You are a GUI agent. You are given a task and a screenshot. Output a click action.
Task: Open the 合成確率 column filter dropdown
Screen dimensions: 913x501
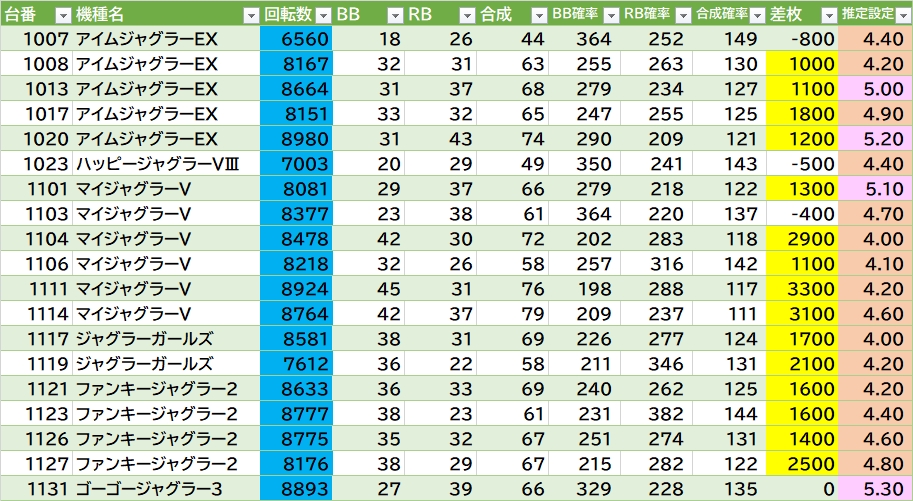757,16
